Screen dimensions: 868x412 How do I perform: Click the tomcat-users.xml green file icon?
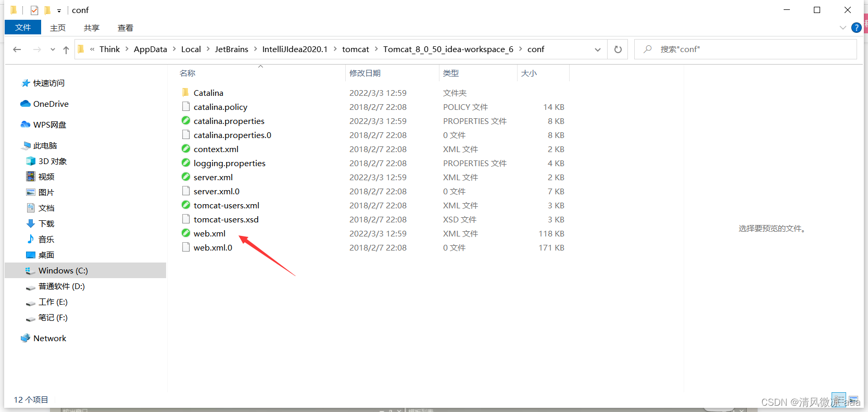pyautogui.click(x=186, y=205)
